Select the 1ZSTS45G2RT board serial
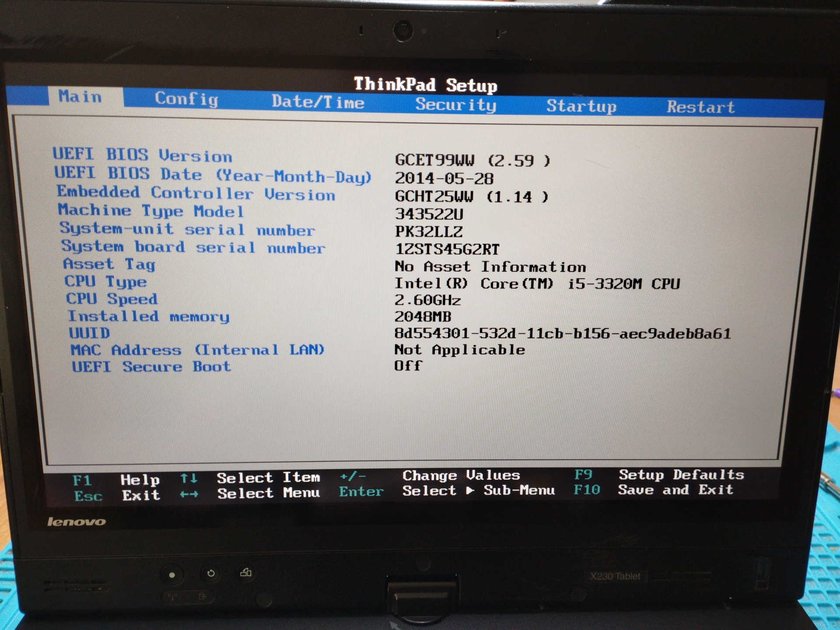 [447, 249]
